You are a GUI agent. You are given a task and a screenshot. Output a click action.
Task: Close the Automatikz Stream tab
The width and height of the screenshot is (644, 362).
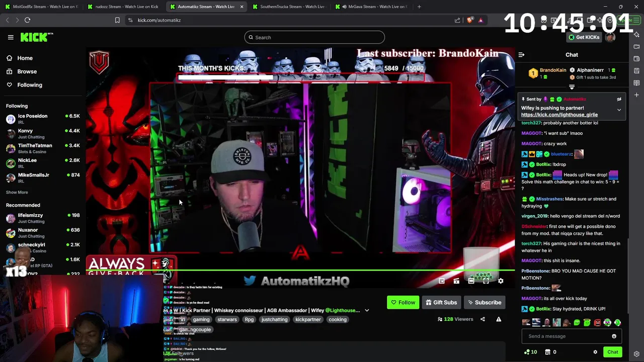point(242,7)
